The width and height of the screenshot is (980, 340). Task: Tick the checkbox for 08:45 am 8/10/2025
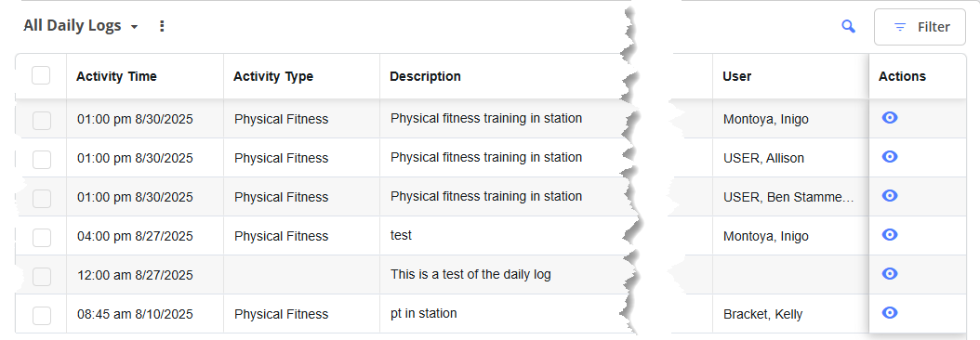(x=41, y=314)
